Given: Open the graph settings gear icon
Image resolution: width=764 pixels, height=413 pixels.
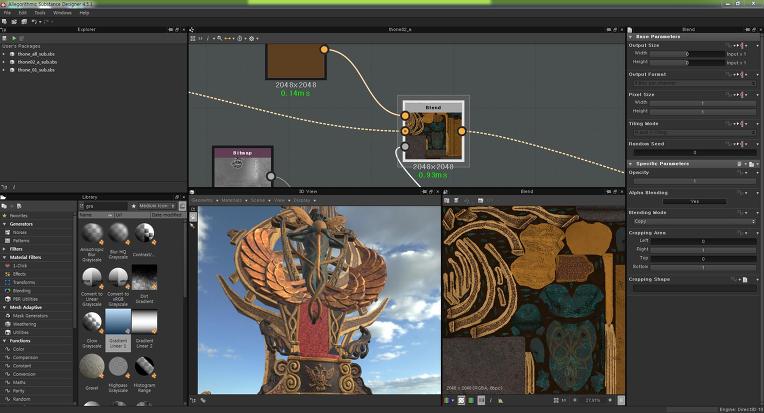Looking at the screenshot, I should point(252,38).
